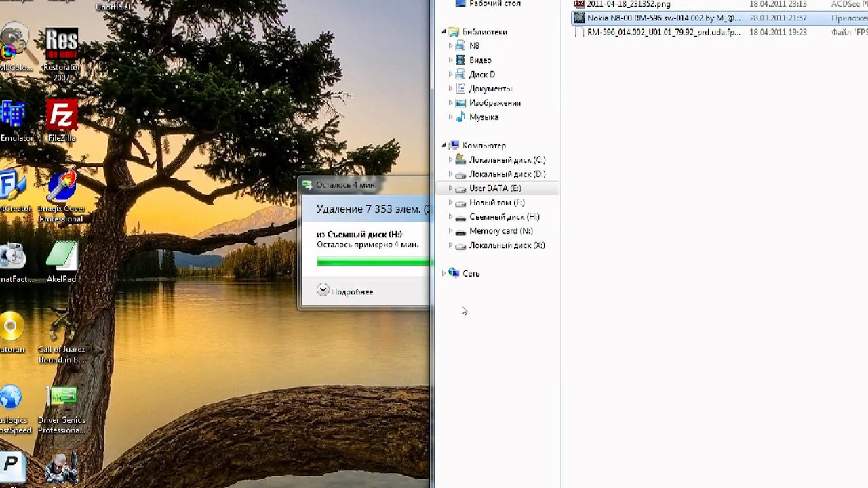Open Imagix Cover Professional desktop shortcut
Image resolution: width=868 pixels, height=488 pixels.
[61, 195]
